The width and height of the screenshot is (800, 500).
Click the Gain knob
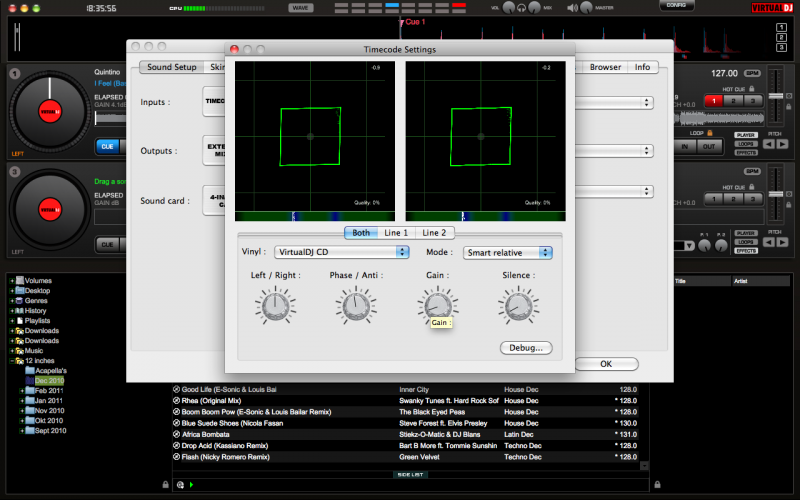pos(438,306)
